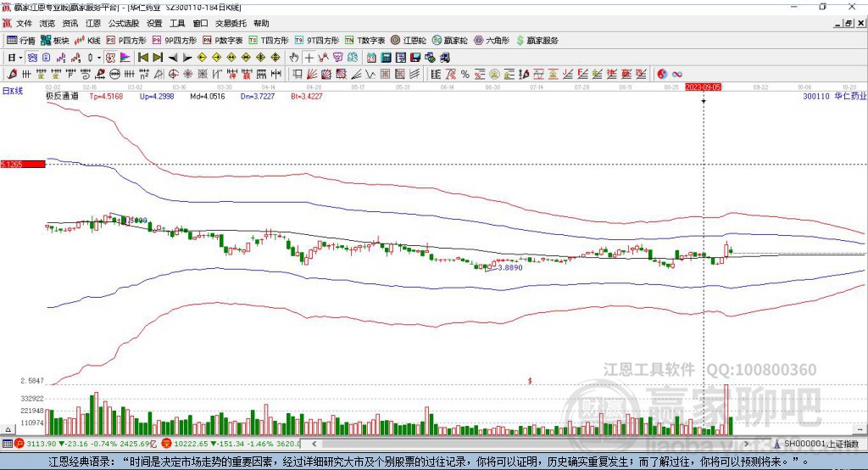
Task: Launch the 江恩轮 Gann wheel
Action: click(x=409, y=41)
